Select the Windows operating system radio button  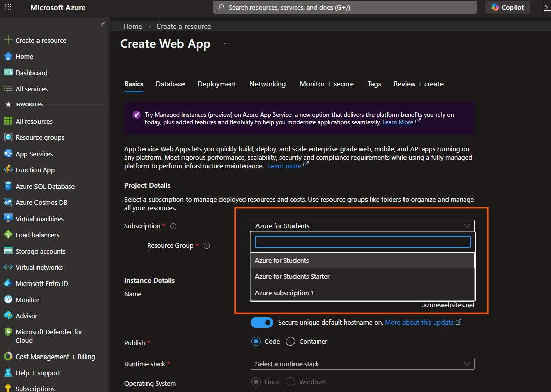point(290,382)
